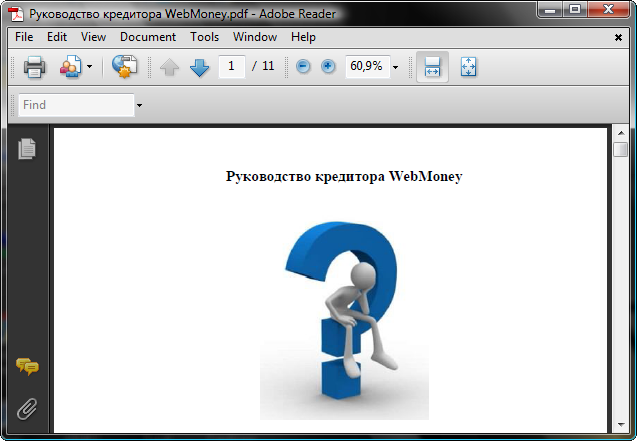Open the Pages panel icon in sidebar

tap(27, 149)
